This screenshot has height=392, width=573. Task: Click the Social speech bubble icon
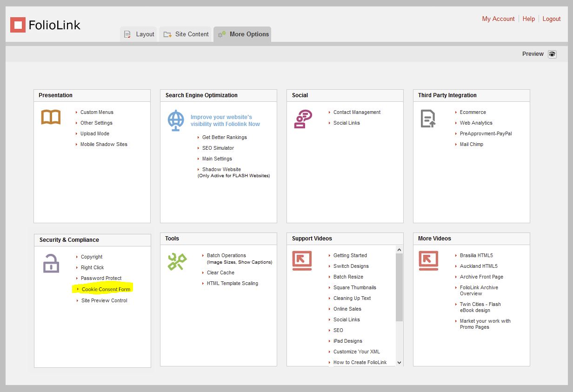[303, 119]
